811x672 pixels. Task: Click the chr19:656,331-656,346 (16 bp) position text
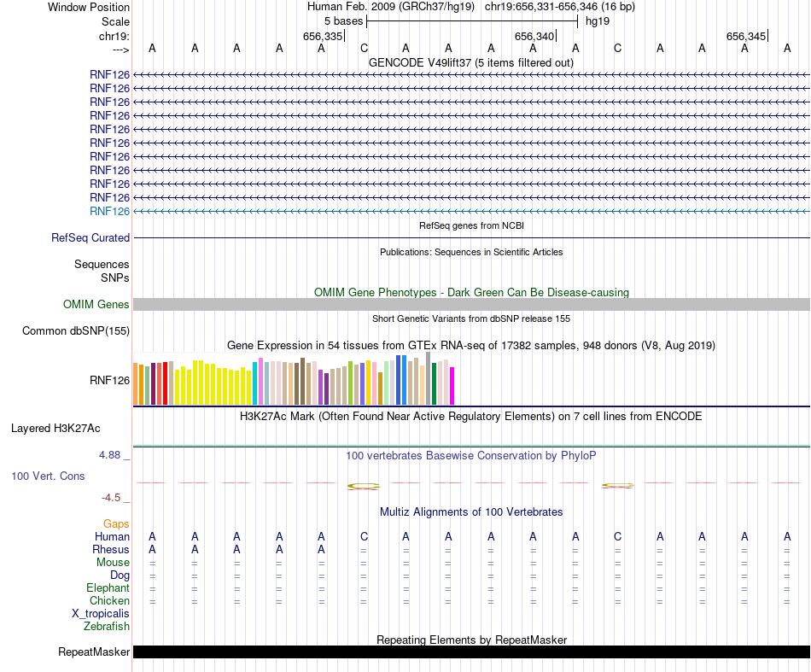[560, 7]
